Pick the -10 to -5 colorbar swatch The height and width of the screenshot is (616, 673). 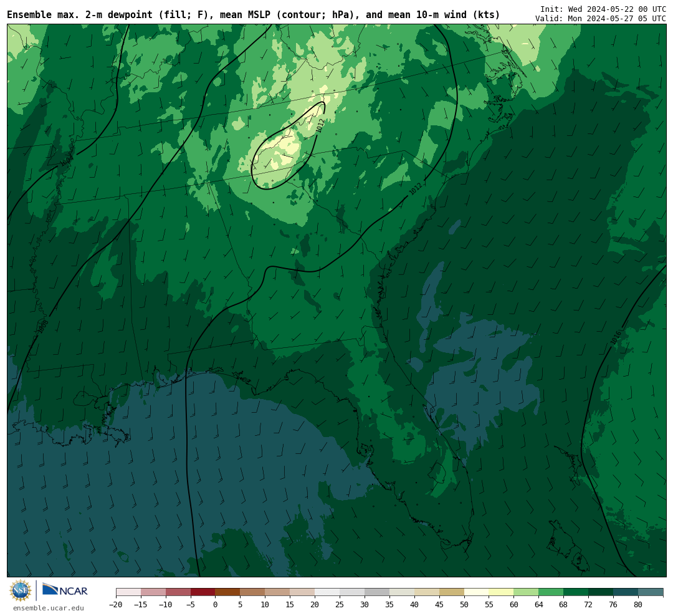point(178,592)
